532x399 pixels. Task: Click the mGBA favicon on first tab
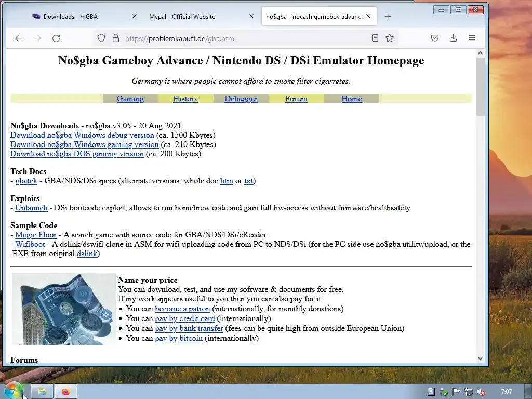[36, 16]
